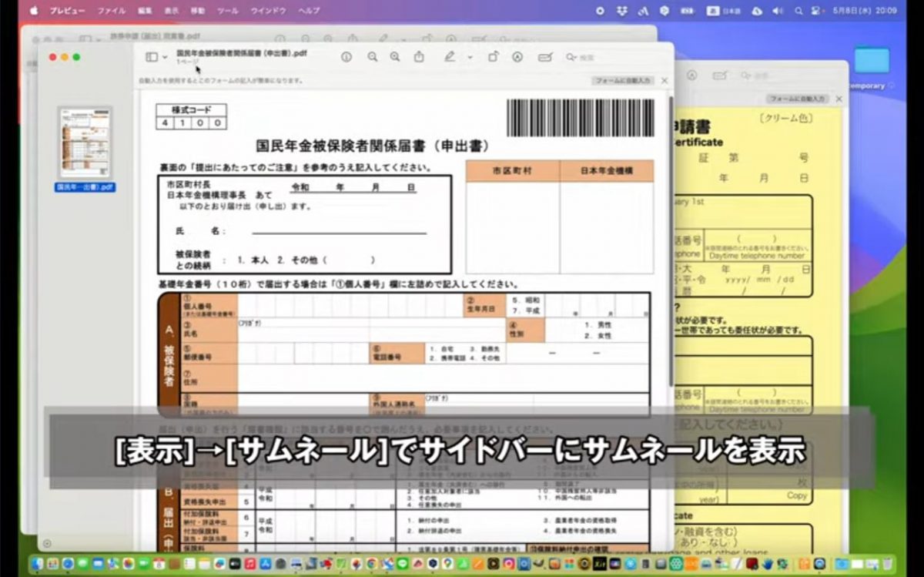Open the Share menu in Preview toolbar

[x=419, y=57]
